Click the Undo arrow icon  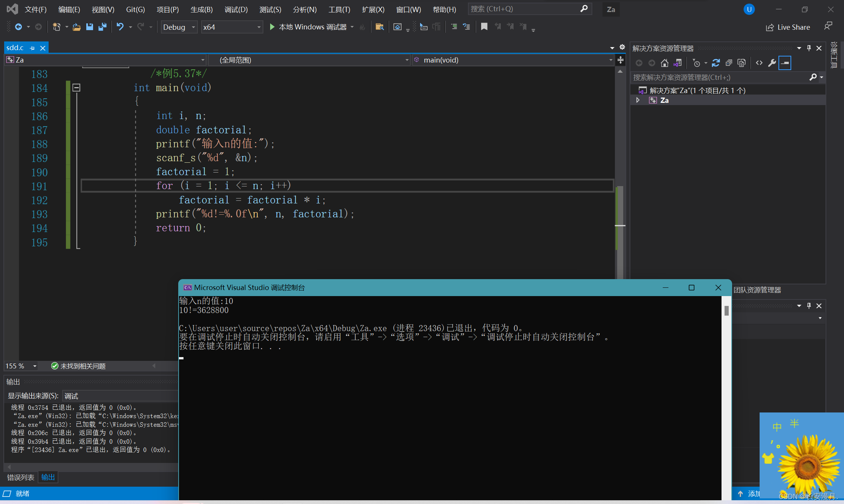click(120, 27)
